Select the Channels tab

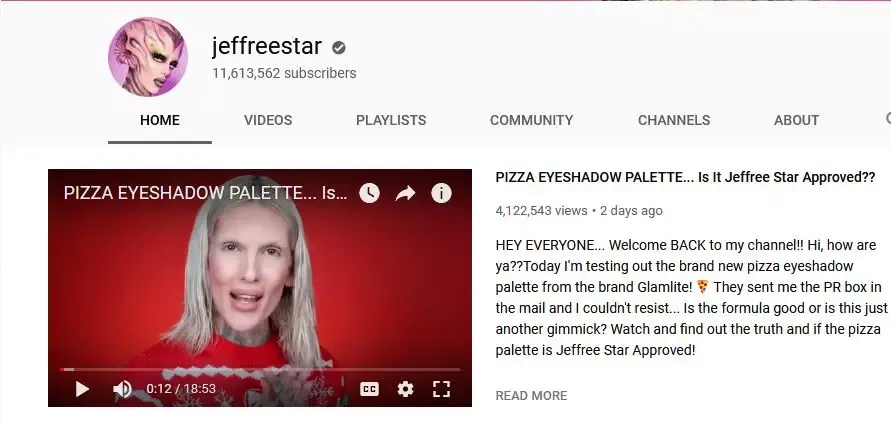click(674, 120)
